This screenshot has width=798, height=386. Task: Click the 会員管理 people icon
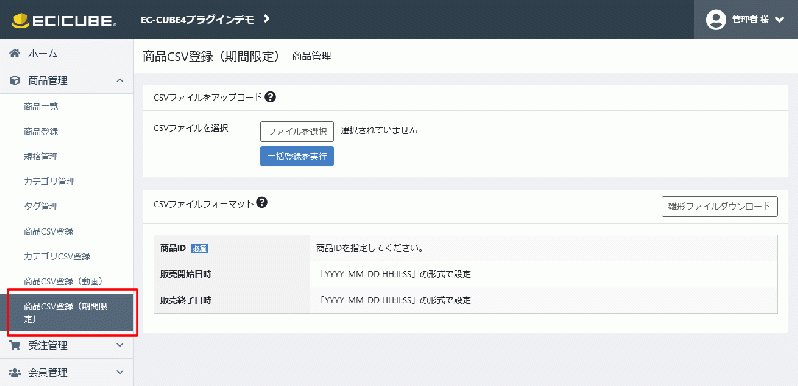(15, 372)
